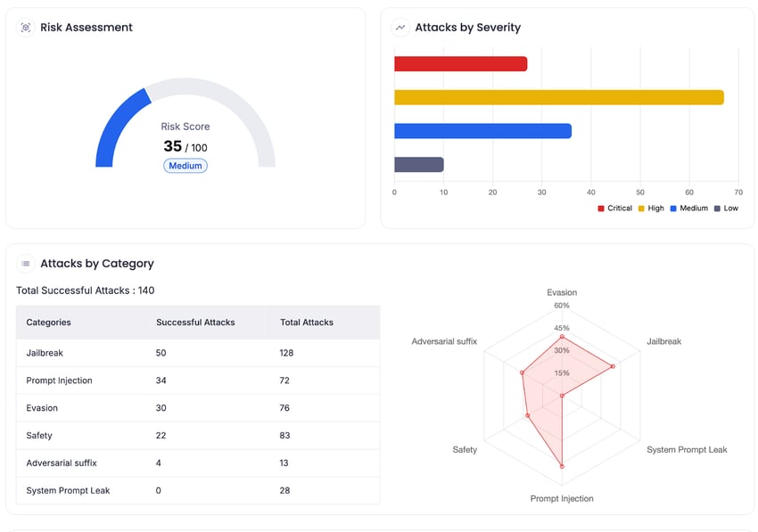Viewport: 758px width, 532px height.
Task: Click the Total Attacks column header
Action: pyautogui.click(x=307, y=323)
